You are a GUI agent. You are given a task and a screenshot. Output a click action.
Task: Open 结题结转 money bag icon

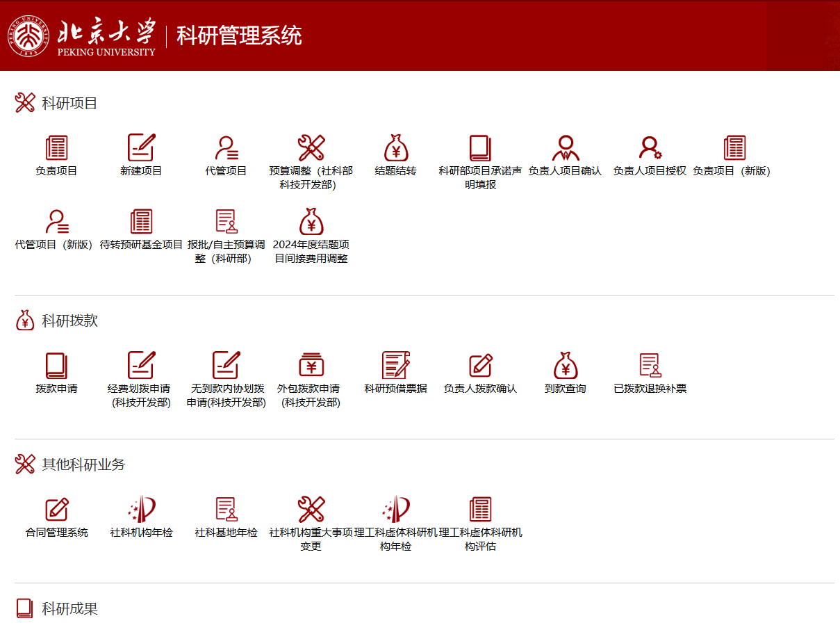[395, 148]
